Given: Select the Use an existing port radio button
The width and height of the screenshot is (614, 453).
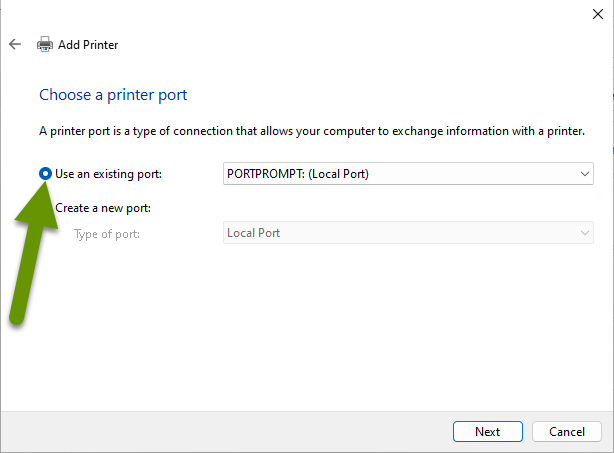Looking at the screenshot, I should click(45, 173).
